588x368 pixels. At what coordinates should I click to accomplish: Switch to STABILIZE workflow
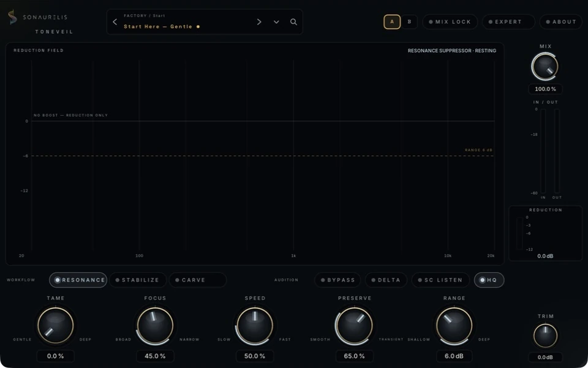pyautogui.click(x=138, y=280)
